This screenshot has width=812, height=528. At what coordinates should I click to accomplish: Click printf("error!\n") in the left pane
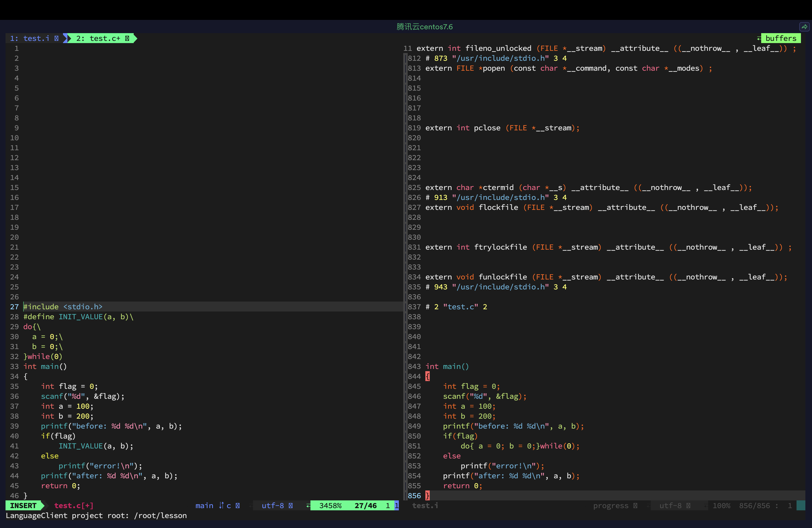100,466
